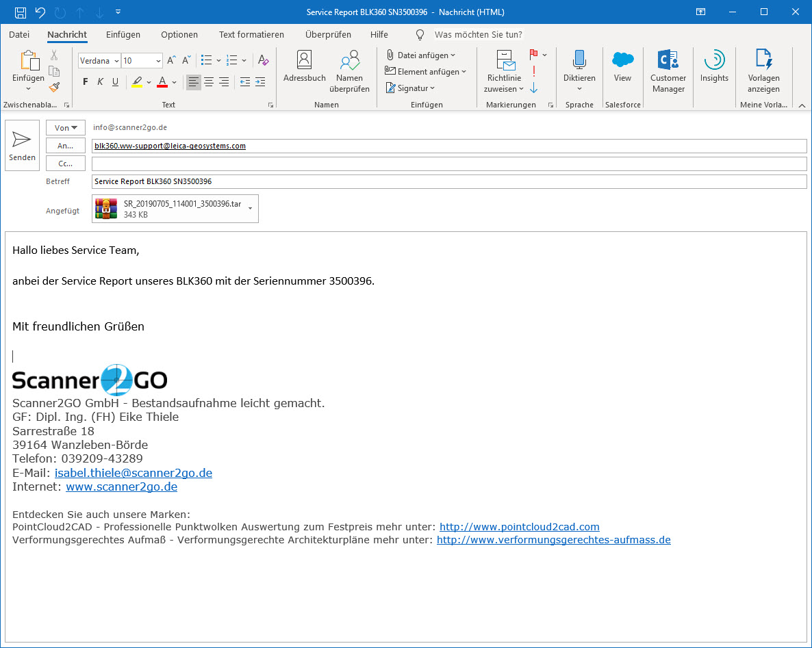Go to the Text formatieren tab
Image resolution: width=812 pixels, height=648 pixels.
(251, 35)
